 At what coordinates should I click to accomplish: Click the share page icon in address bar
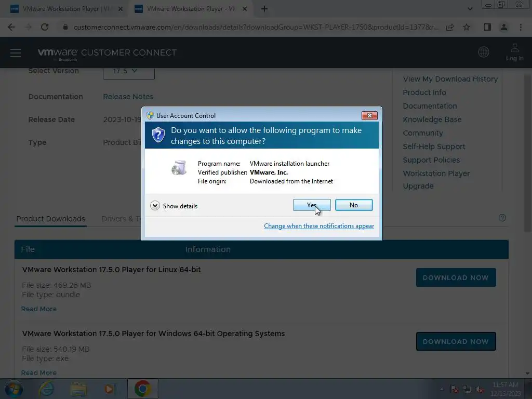pos(450,27)
